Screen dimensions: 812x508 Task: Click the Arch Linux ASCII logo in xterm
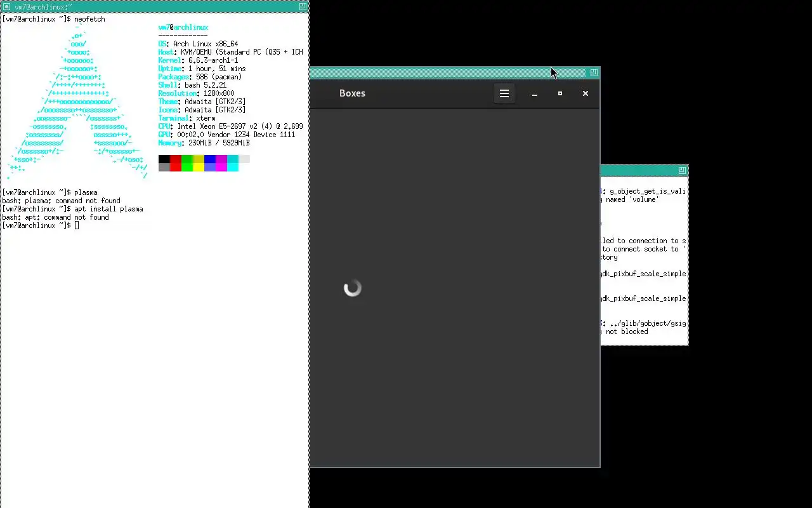point(77,102)
